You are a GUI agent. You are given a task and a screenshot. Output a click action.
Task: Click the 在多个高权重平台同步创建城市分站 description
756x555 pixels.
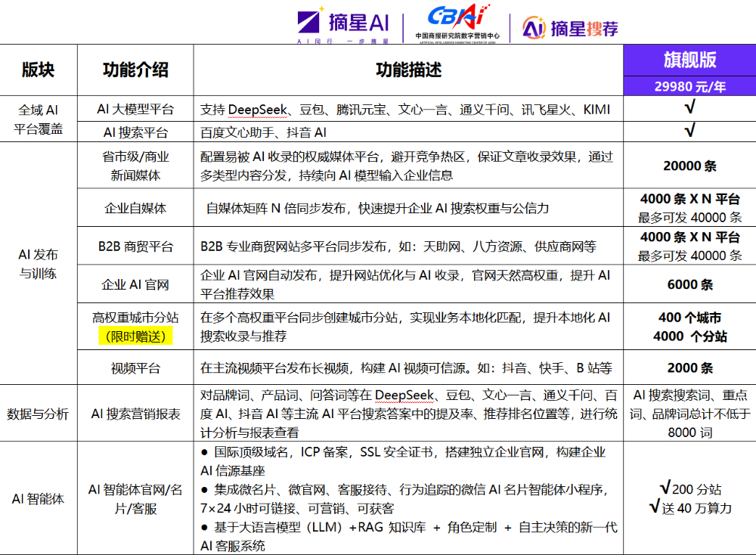(405, 327)
